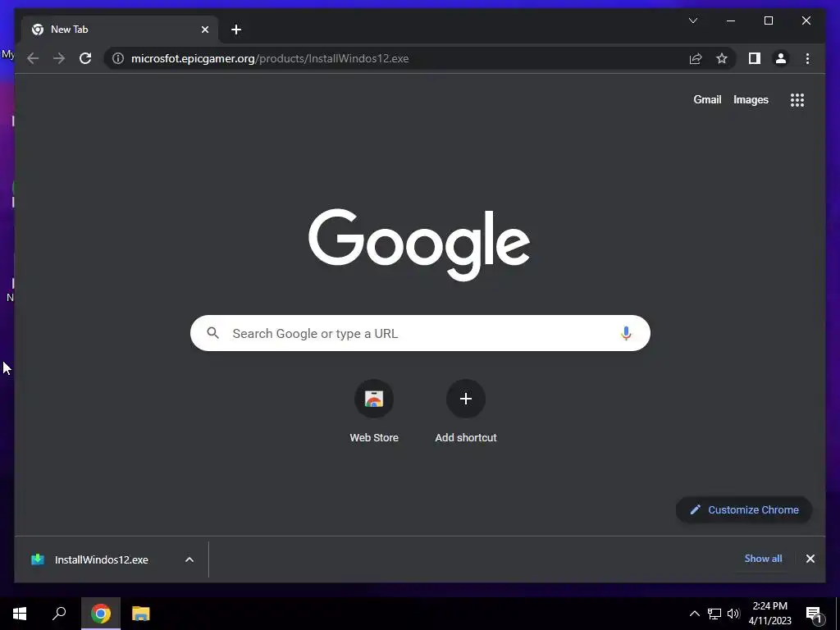Open network status tray icon
This screenshot has width=840, height=630.
[x=714, y=614]
